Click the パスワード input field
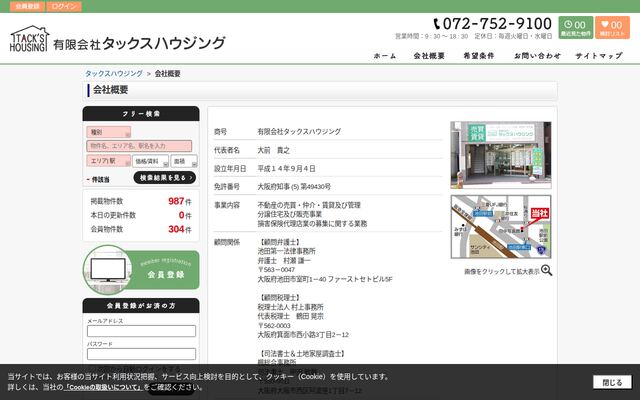Image resolution: width=640 pixels, height=400 pixels. (x=141, y=354)
